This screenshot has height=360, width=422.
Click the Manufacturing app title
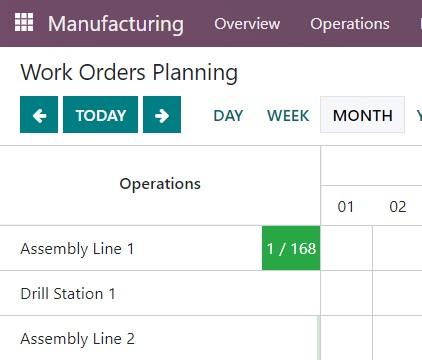(116, 24)
